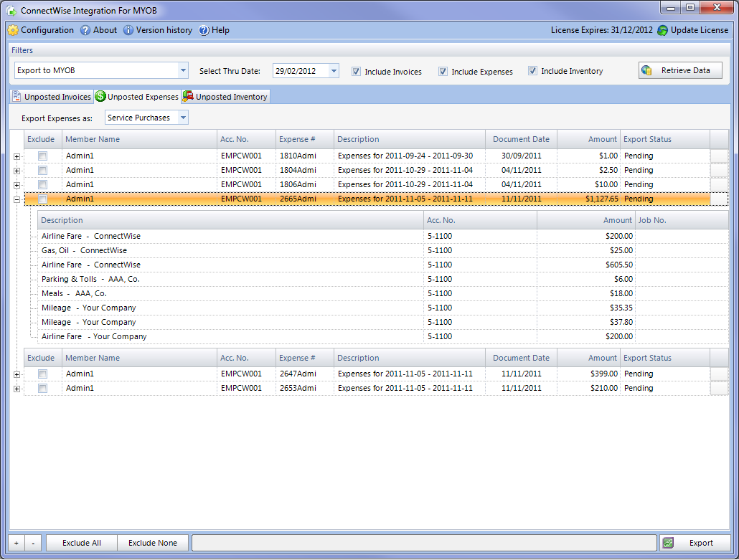Open the Export to MYOB dropdown
The width and height of the screenshot is (739, 560).
[x=183, y=71]
